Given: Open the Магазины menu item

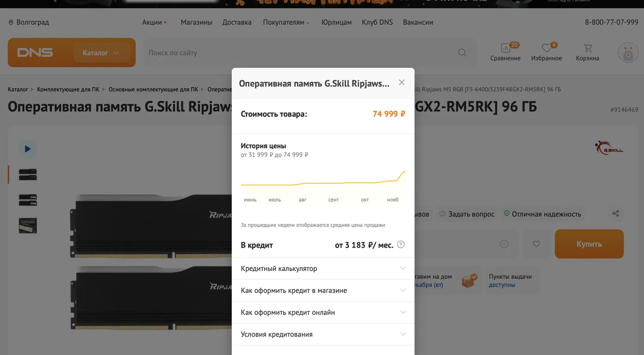Looking at the screenshot, I should pyautogui.click(x=197, y=22).
